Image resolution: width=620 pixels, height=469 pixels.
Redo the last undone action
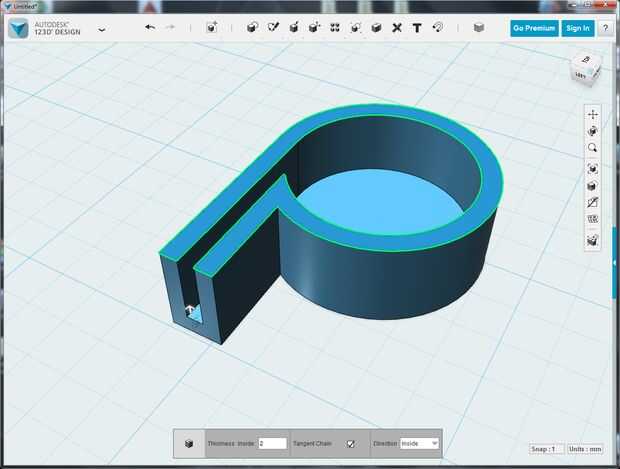(170, 27)
